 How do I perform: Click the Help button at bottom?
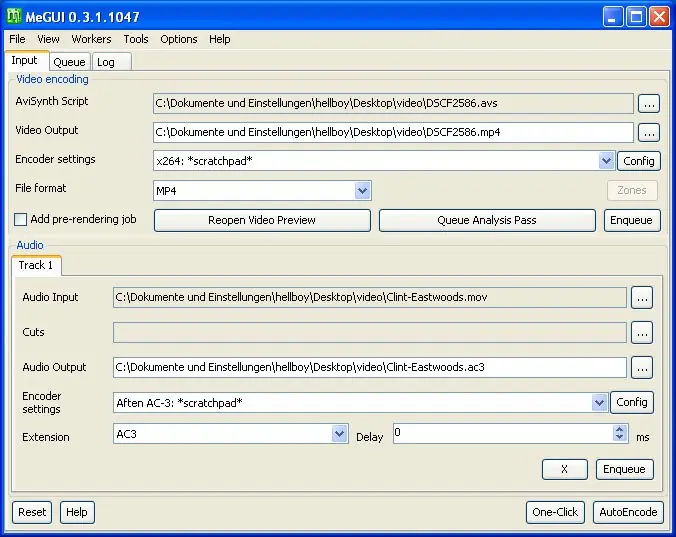coord(77,512)
